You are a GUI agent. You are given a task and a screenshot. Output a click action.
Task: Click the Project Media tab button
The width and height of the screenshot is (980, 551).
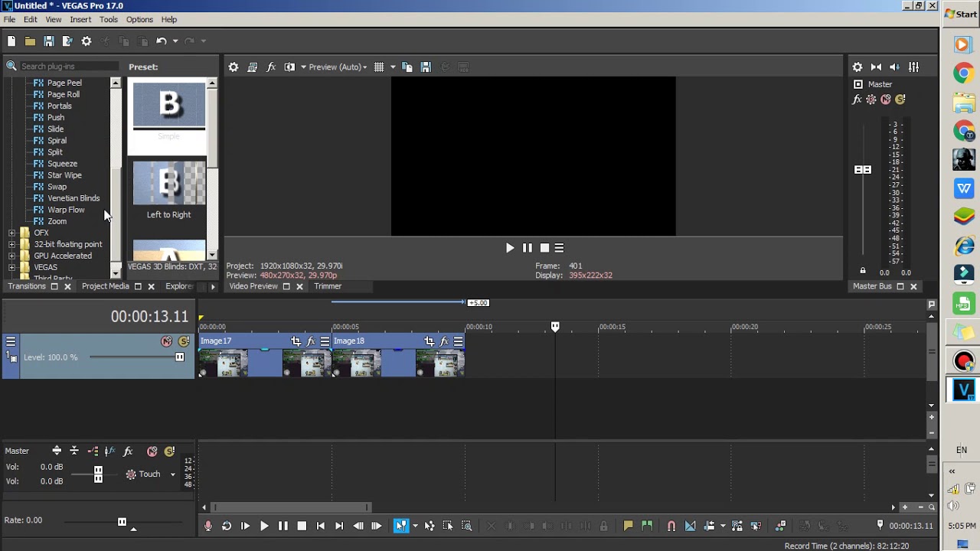105,285
